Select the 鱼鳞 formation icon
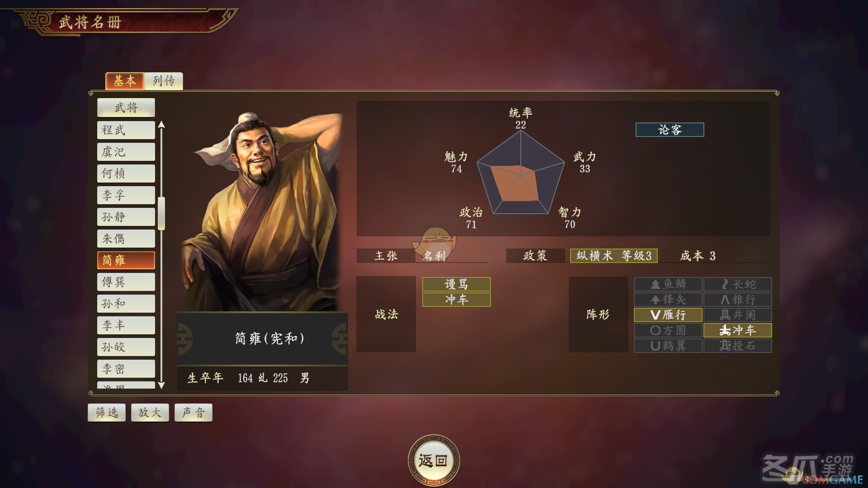Screen dimensions: 868x488 tap(668, 284)
